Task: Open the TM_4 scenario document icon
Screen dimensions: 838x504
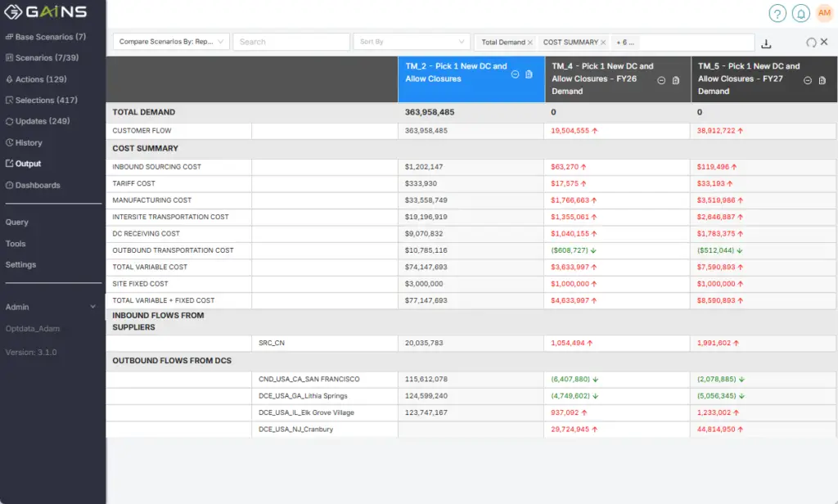Action: [x=675, y=80]
